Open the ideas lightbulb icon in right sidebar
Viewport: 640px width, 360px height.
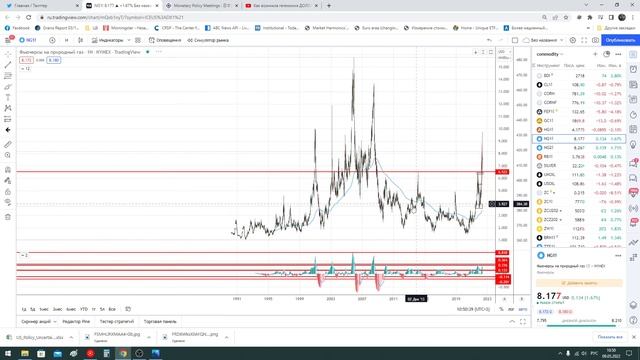pyautogui.click(x=633, y=144)
